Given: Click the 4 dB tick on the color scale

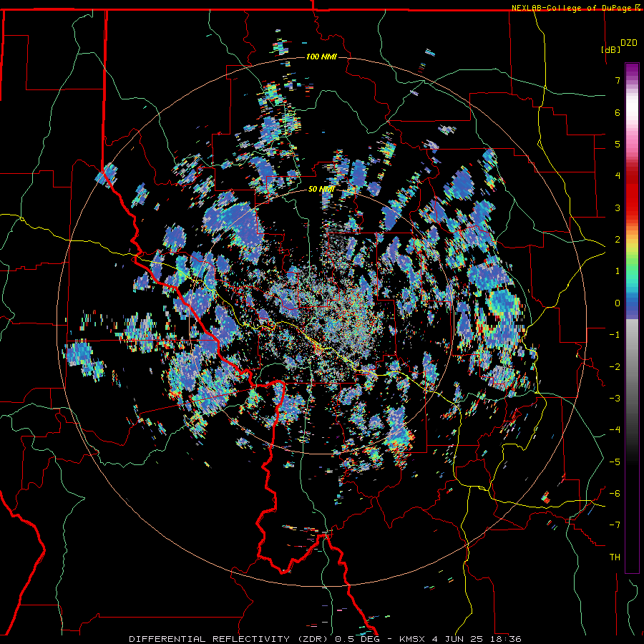Looking at the screenshot, I should tap(618, 176).
